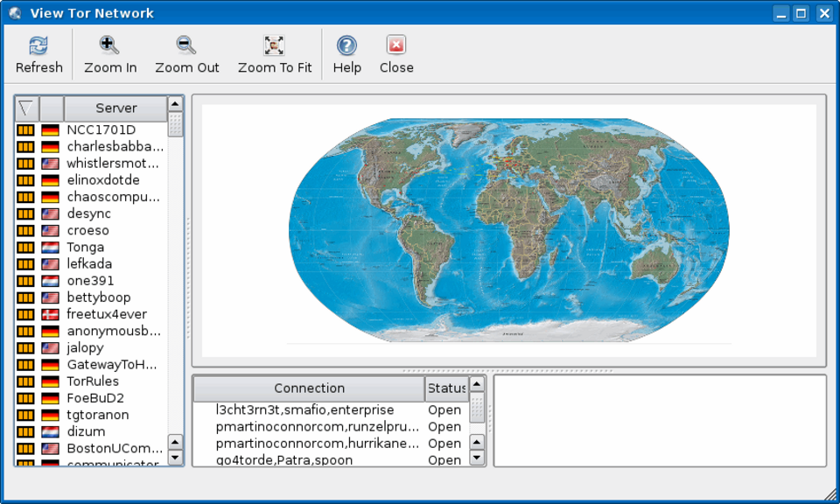This screenshot has width=840, height=504.
Task: Click server list scrollbar up arrow
Action: [175, 103]
